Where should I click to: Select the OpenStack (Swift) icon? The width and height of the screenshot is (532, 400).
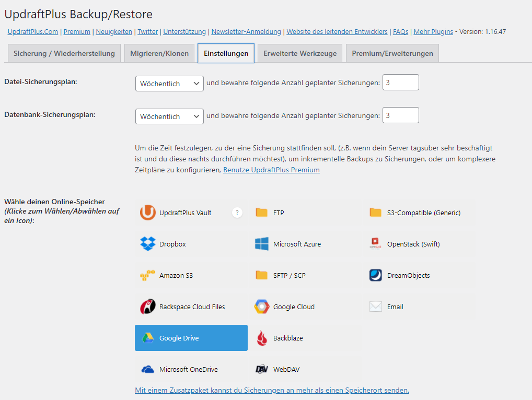point(375,243)
